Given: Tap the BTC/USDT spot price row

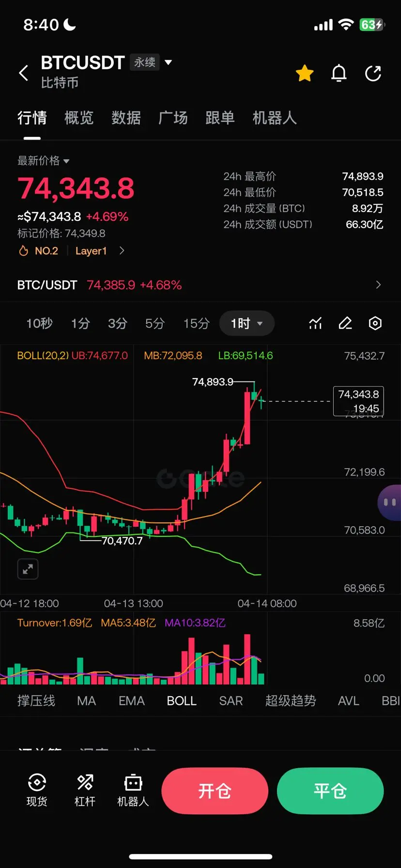Looking at the screenshot, I should pyautogui.click(x=200, y=285).
